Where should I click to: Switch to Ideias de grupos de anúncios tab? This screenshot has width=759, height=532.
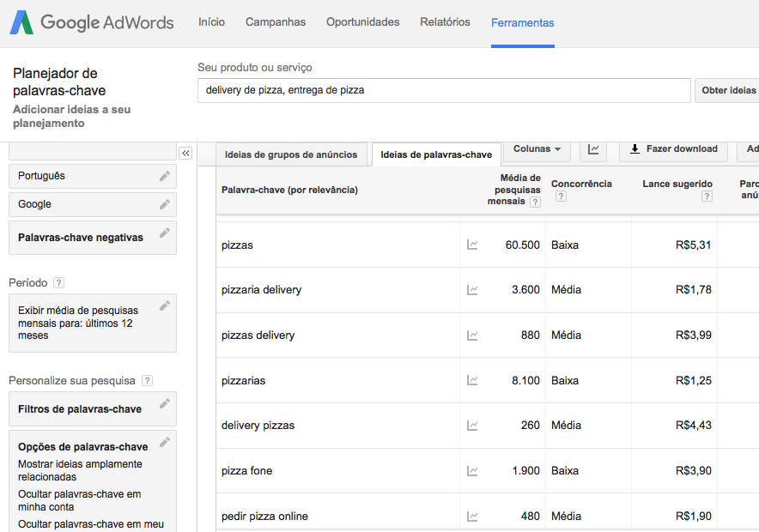(x=290, y=154)
